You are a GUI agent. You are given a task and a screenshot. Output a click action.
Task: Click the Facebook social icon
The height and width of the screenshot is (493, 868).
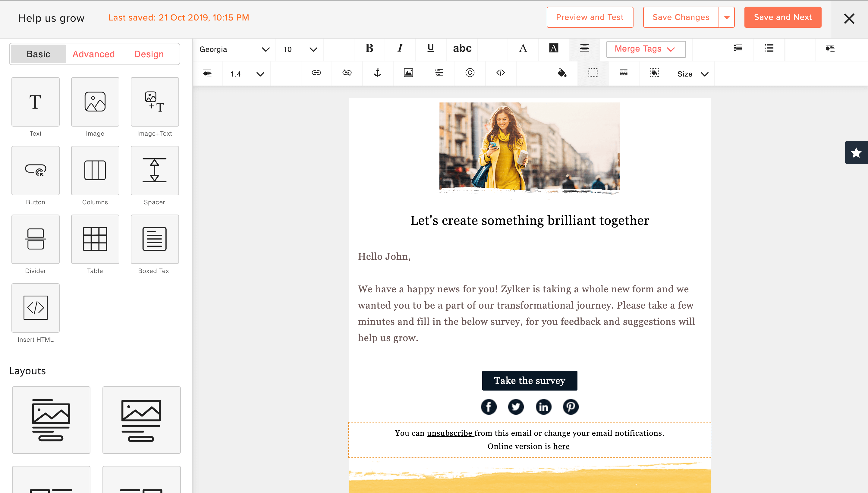tap(489, 407)
